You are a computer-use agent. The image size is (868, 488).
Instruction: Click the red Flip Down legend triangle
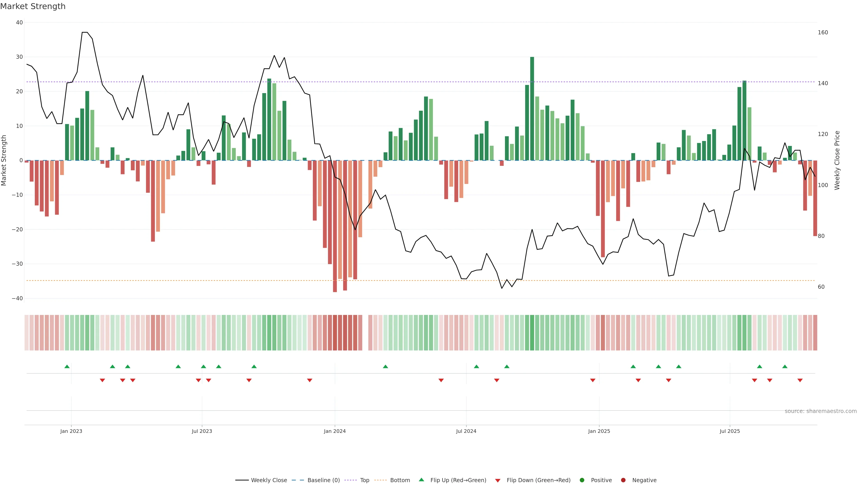point(498,480)
